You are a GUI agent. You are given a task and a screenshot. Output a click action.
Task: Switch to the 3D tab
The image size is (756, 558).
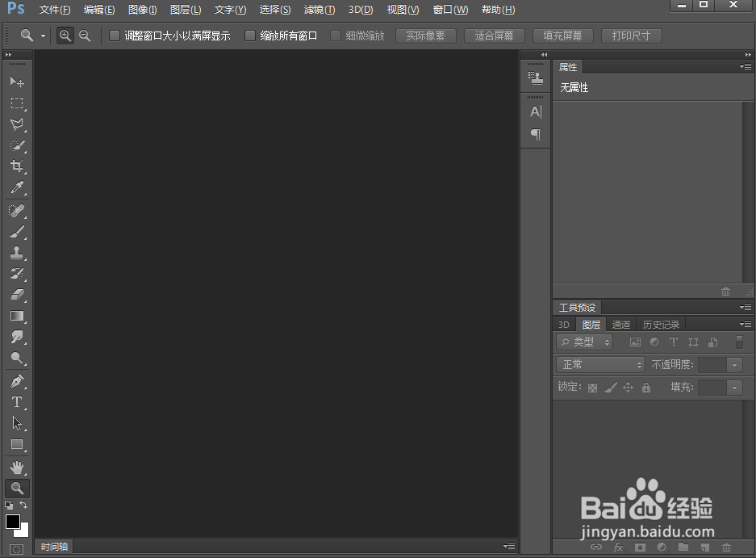point(564,325)
